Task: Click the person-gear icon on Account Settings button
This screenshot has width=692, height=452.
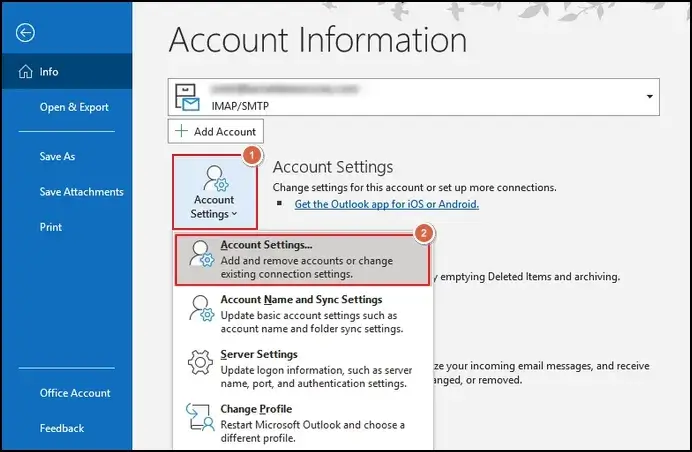Action: 216,178
